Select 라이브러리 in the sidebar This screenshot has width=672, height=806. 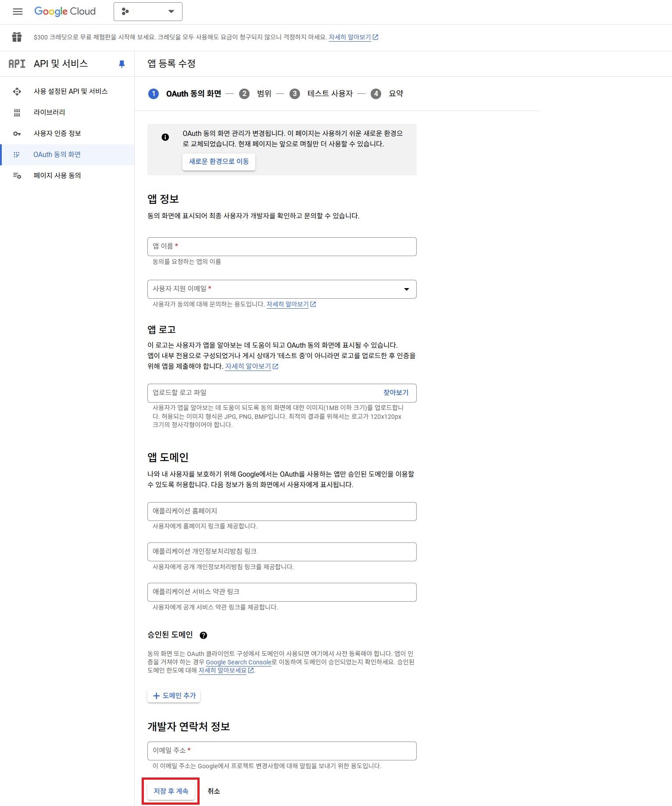[50, 112]
